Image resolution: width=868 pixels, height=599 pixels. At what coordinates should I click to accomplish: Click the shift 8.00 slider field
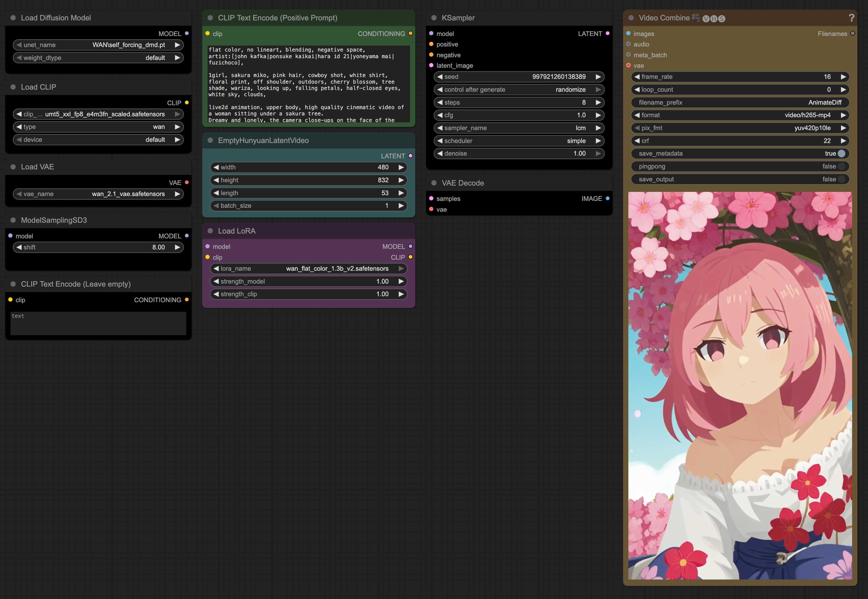pyautogui.click(x=98, y=247)
